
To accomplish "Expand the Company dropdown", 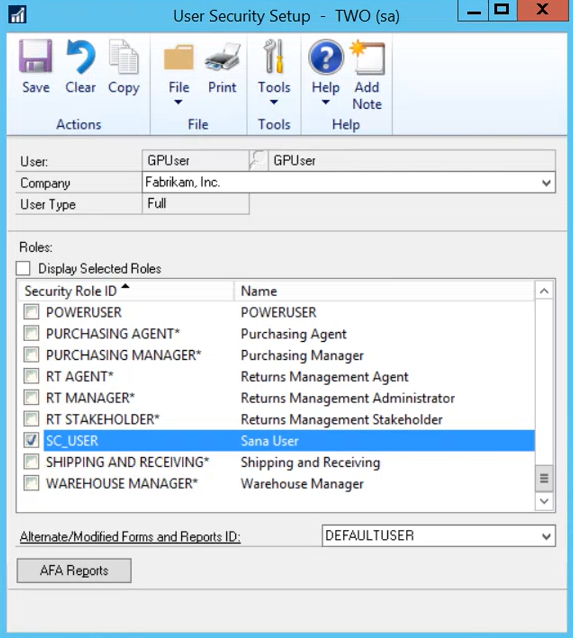I will tap(546, 183).
